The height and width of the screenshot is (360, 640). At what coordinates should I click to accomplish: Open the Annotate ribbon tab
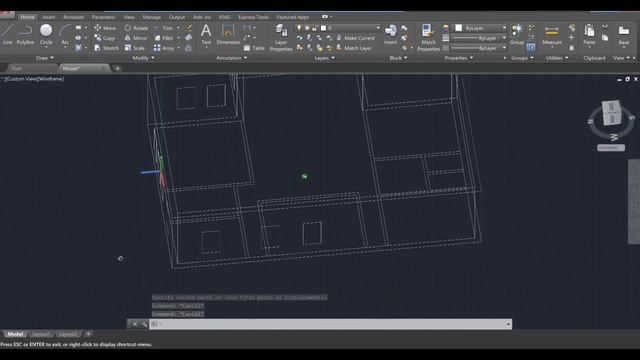coord(73,17)
